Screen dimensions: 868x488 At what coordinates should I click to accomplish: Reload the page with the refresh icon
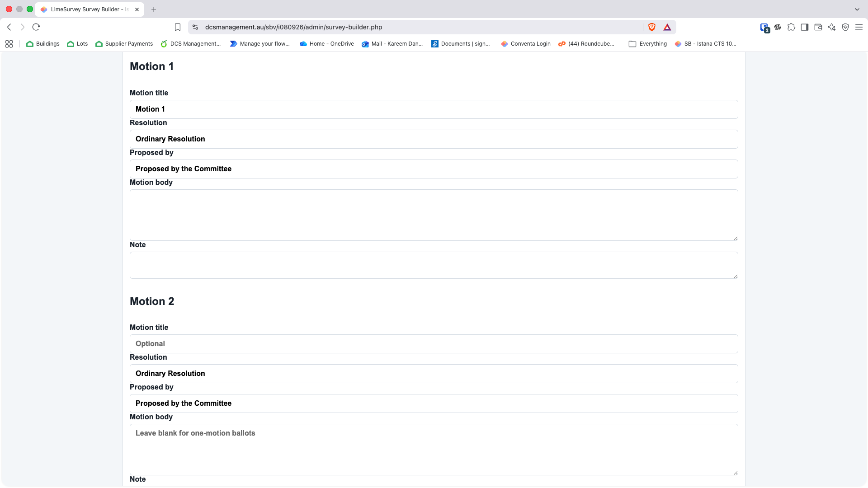[36, 27]
